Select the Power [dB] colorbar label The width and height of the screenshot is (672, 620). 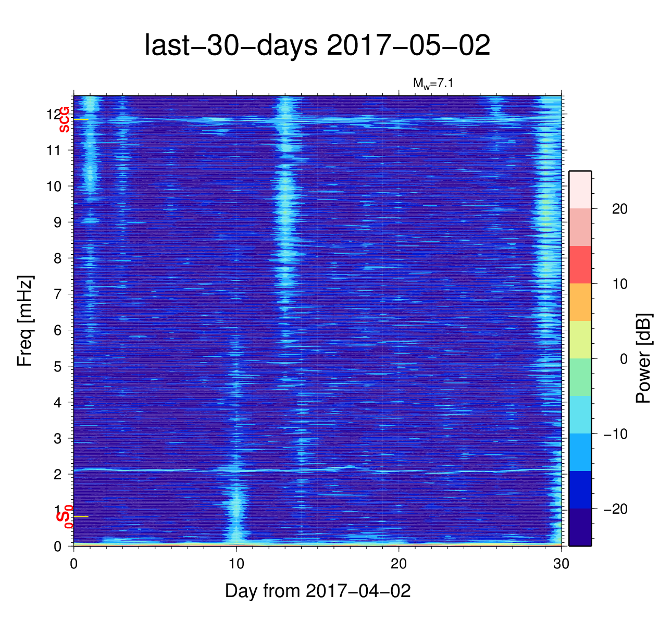[643, 358]
